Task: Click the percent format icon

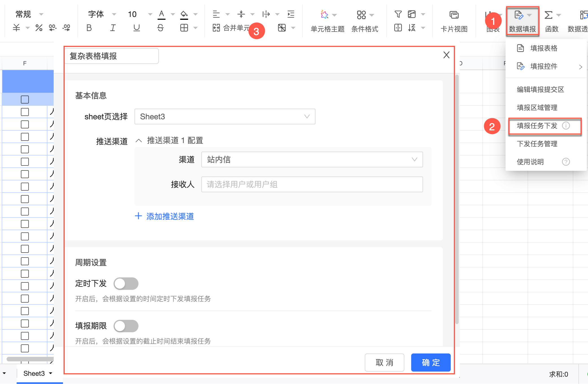Action: click(x=39, y=28)
